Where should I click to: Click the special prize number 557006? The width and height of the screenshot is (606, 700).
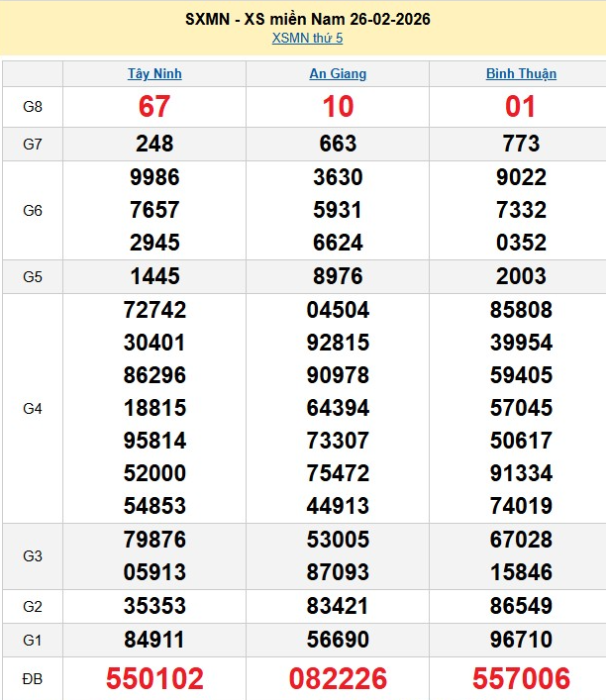521,678
